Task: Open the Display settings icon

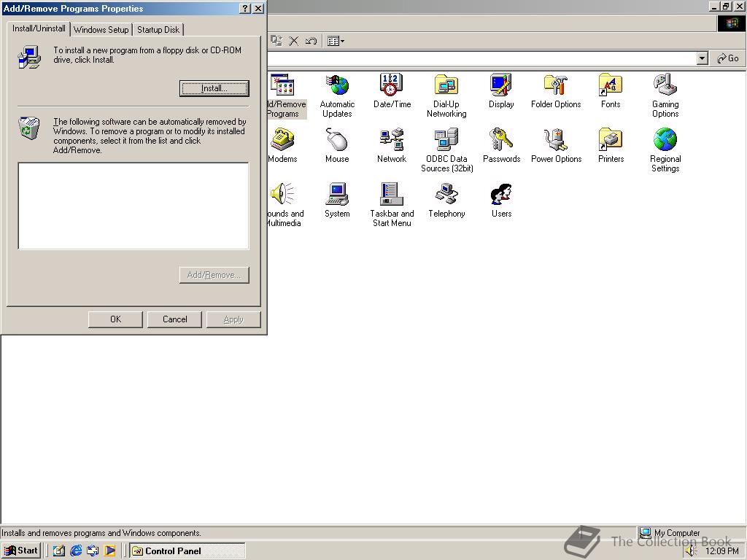Action: click(x=501, y=91)
